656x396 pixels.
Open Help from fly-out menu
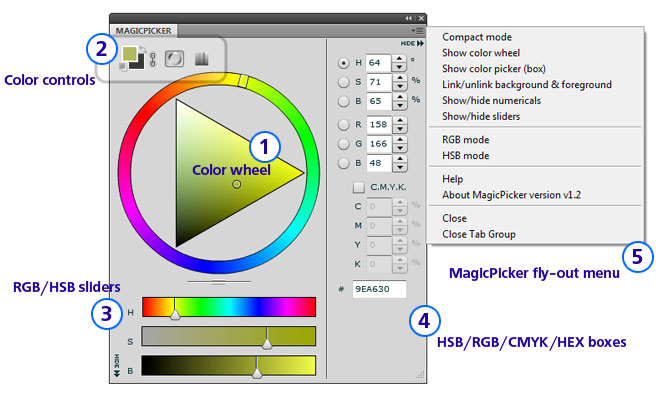click(x=453, y=179)
